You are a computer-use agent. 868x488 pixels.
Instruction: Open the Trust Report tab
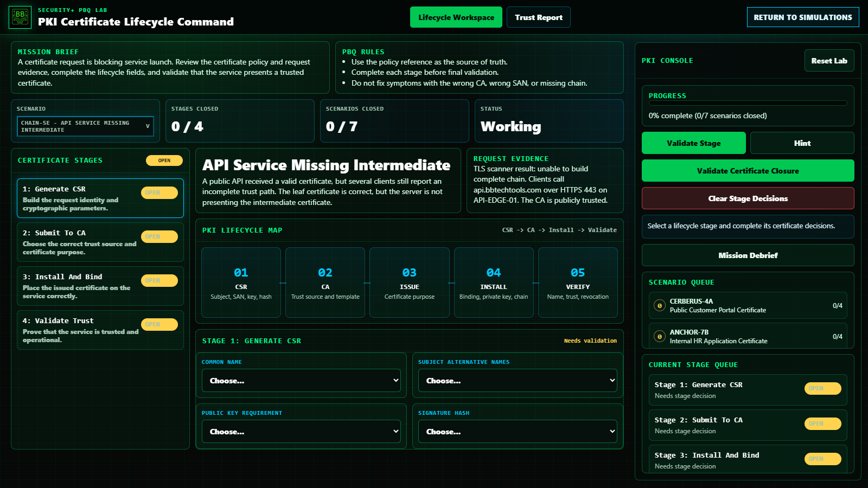(539, 17)
